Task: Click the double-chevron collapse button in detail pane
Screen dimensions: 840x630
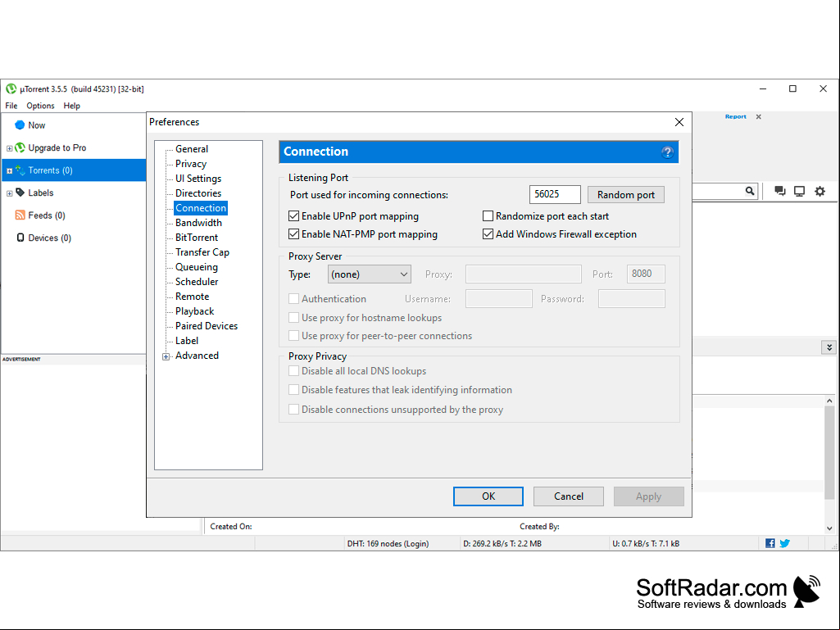Action: [829, 347]
